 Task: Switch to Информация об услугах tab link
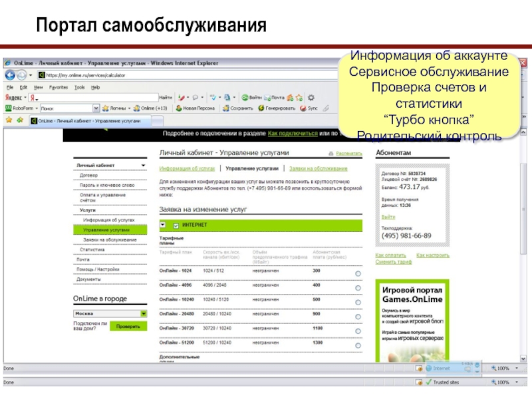click(187, 169)
